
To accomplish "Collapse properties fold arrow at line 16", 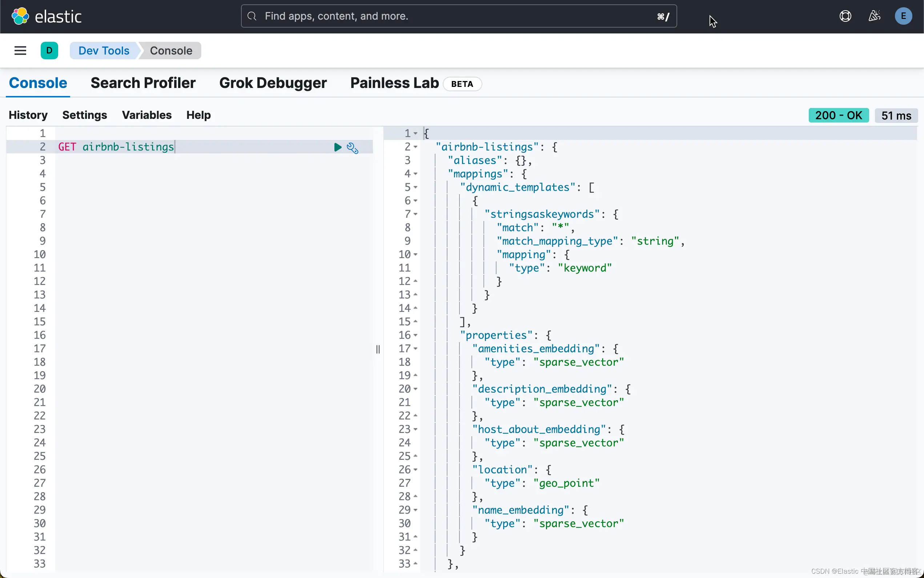I will click(x=415, y=335).
